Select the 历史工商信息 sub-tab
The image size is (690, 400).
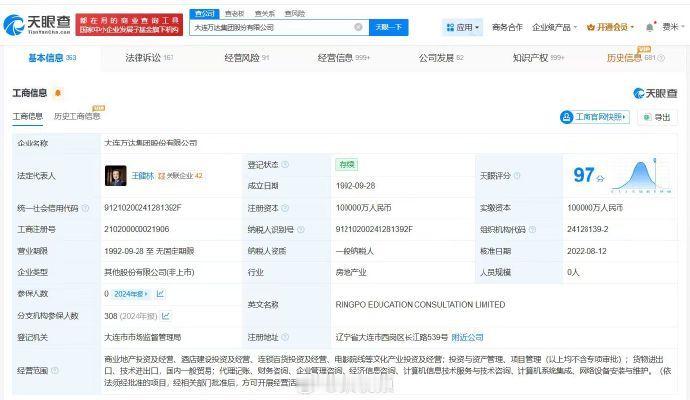click(77, 116)
